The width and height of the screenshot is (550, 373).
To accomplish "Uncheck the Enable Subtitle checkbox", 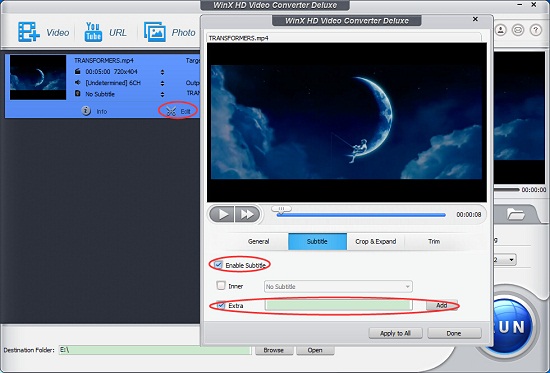I will coord(219,265).
